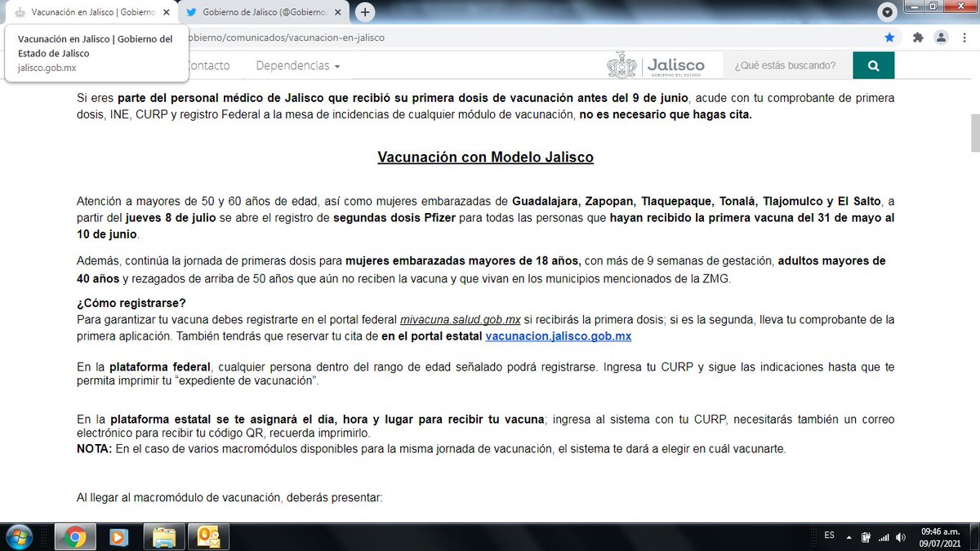Viewport: 980px width, 551px height.
Task: Open Outlook from the taskbar
Action: click(x=209, y=537)
